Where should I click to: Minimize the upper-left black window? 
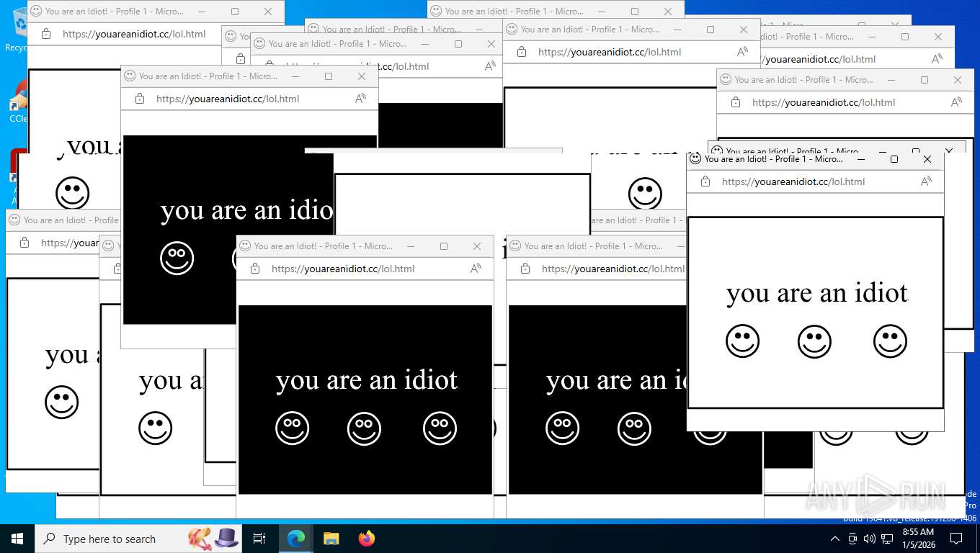click(295, 76)
